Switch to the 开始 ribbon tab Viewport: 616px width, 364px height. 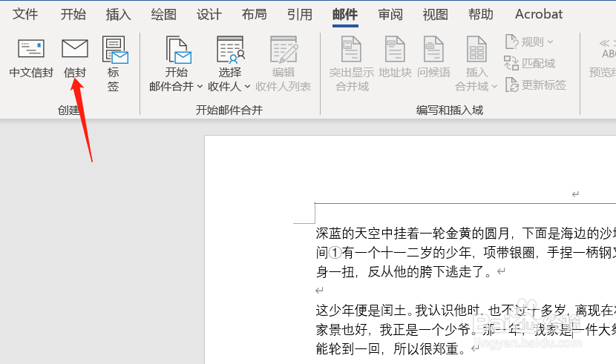click(73, 15)
